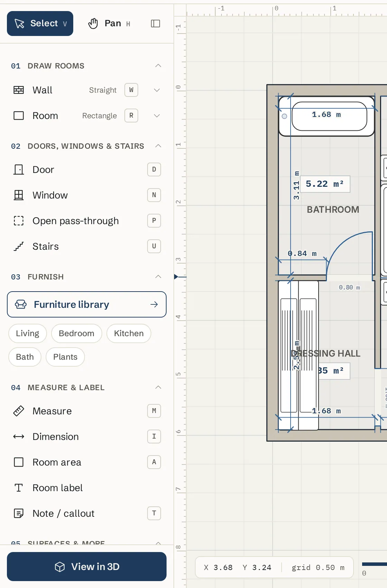This screenshot has width=387, height=588.
Task: Click the Measure ruler icon
Action: [x=19, y=411]
